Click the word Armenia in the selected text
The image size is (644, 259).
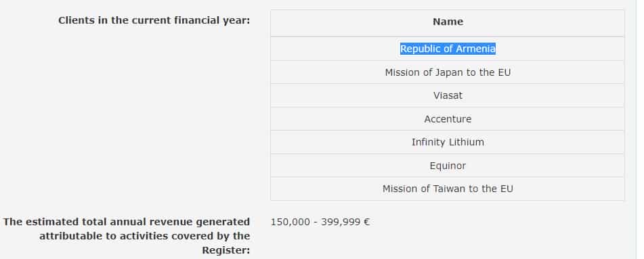tap(476, 49)
